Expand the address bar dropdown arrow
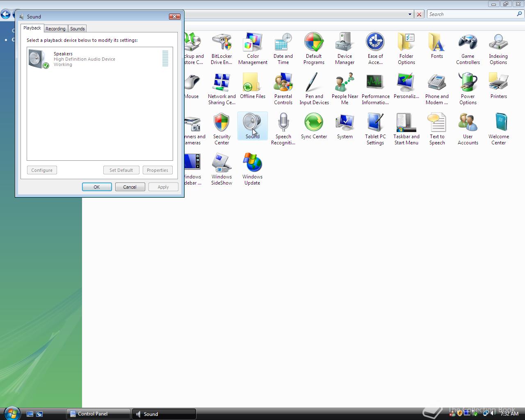This screenshot has width=525, height=420. point(410,14)
